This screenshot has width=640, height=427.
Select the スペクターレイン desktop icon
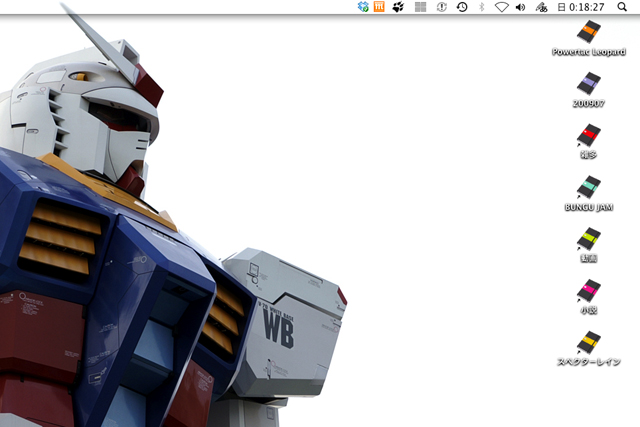[x=589, y=348]
